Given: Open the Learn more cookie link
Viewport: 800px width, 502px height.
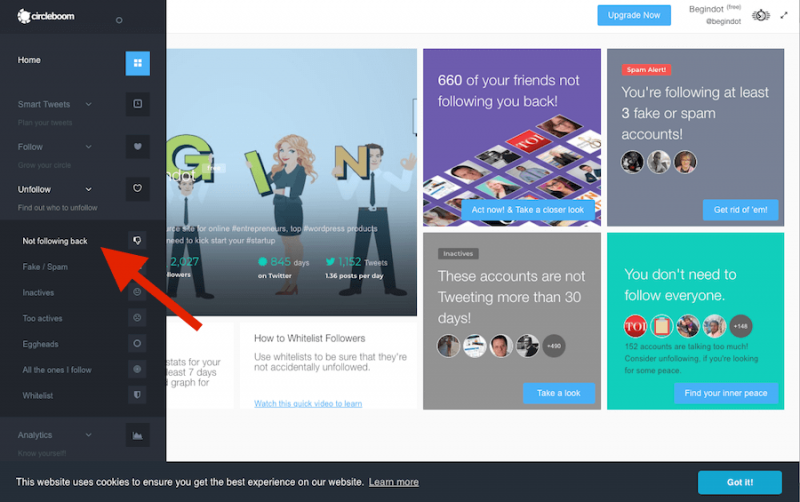Looking at the screenshot, I should (394, 482).
